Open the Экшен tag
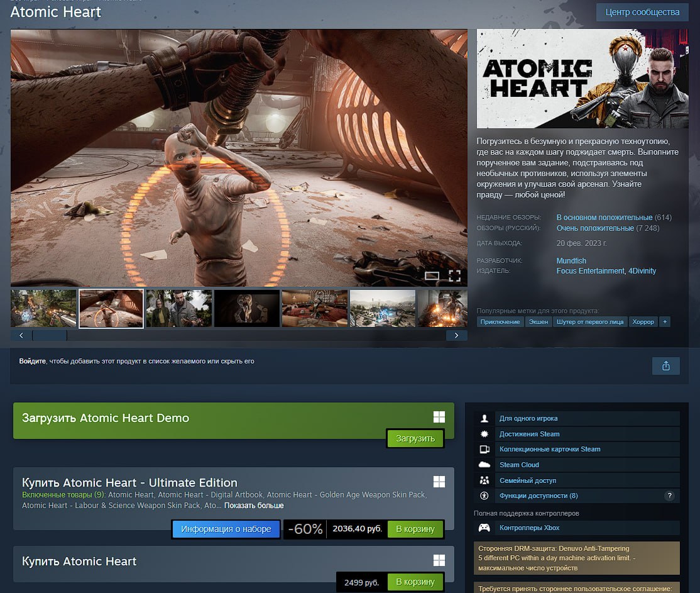 pos(539,322)
